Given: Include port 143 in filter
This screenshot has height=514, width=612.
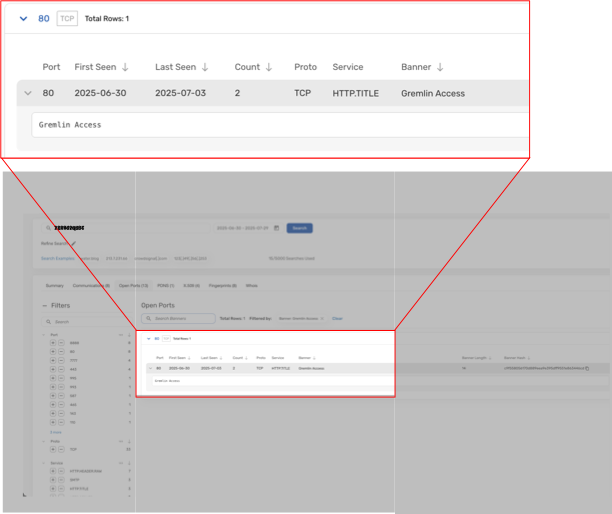Looking at the screenshot, I should point(53,413).
